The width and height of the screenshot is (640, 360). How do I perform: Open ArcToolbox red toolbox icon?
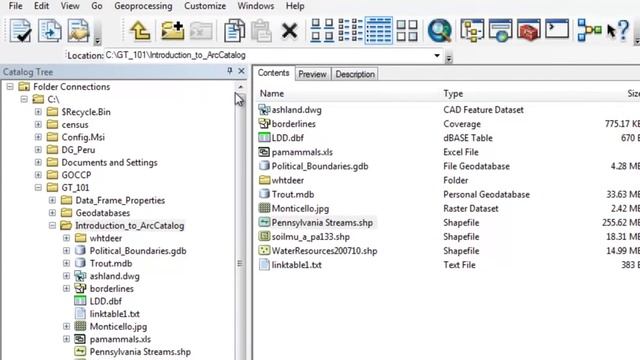(x=529, y=30)
